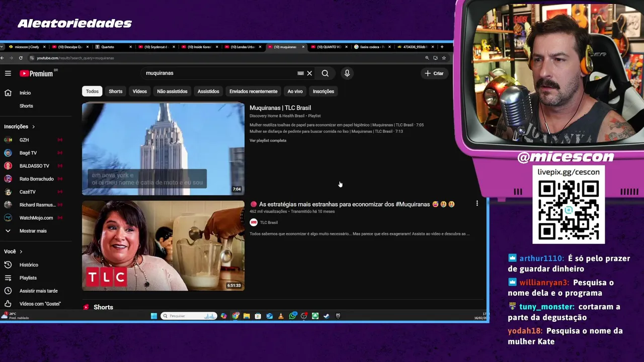Go to Início in the sidebar
Image resolution: width=644 pixels, height=362 pixels.
click(25, 93)
